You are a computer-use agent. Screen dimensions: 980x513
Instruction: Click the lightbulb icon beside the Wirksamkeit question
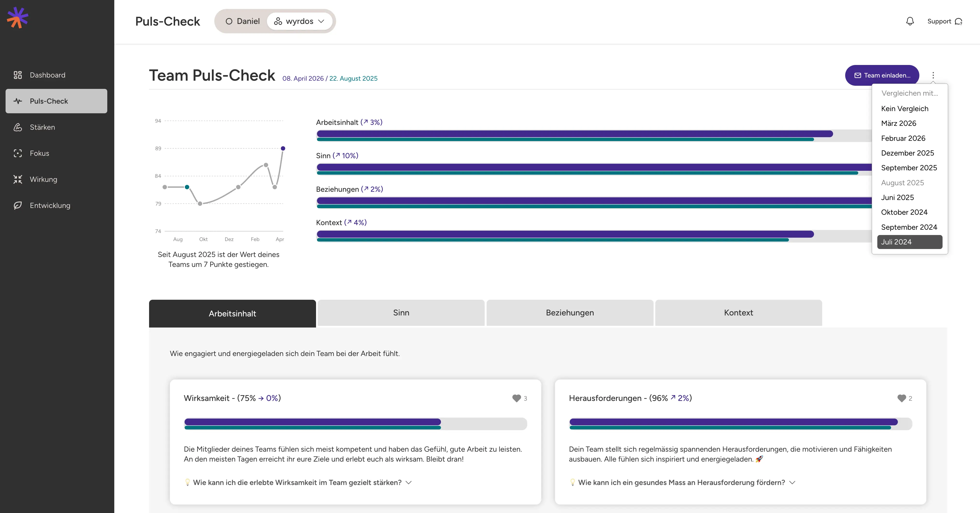[187, 482]
